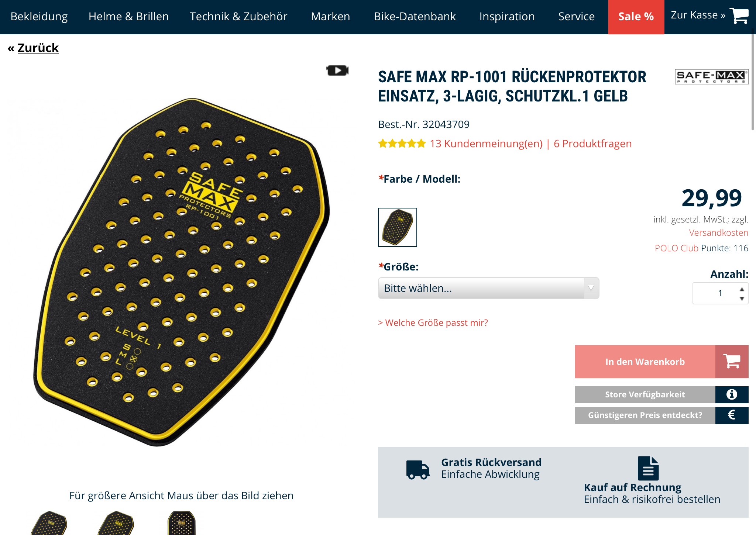
Task: Open the shopping cart icon next to Zur Kasse
Action: pos(739,15)
